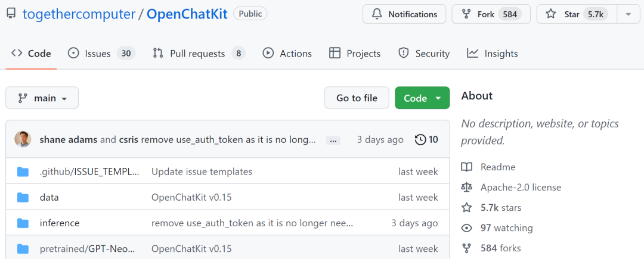Click the folder icon next to inference
The image size is (644, 259).
click(x=23, y=223)
